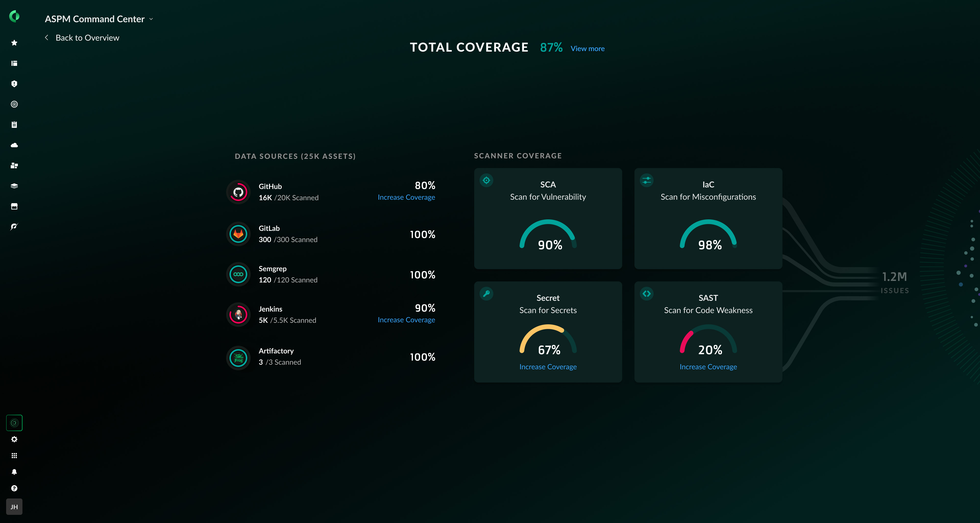Open the shield alert sidebar icon
The image size is (980, 523).
(x=14, y=84)
